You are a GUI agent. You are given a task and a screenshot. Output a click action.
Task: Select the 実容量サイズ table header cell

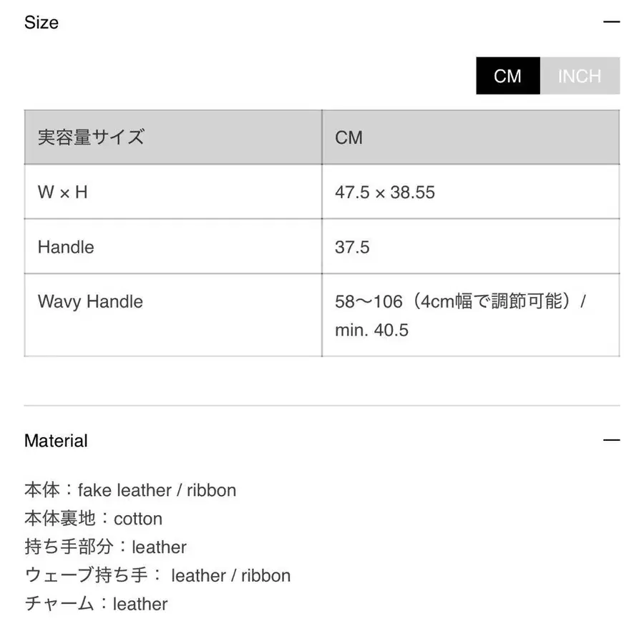pos(91,137)
